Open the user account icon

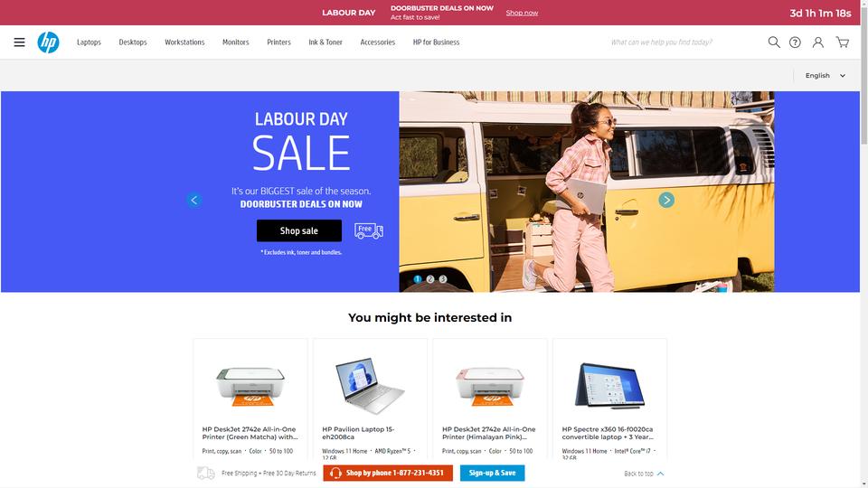click(817, 42)
